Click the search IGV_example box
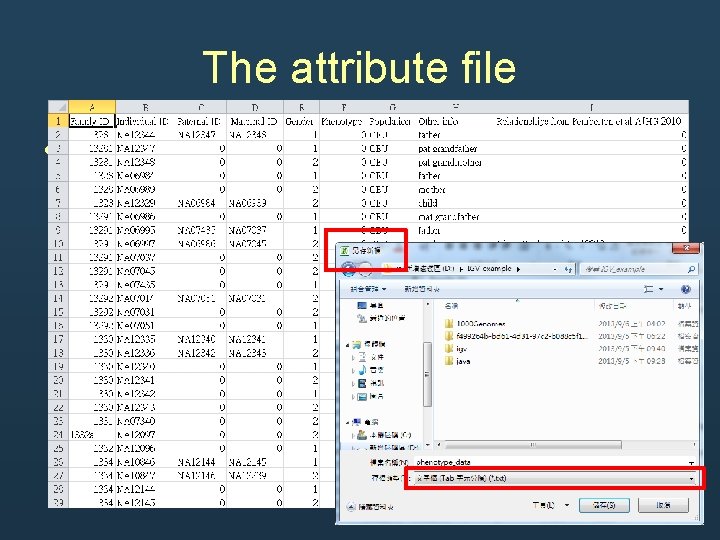Viewport: 720px width, 540px height. point(638,269)
